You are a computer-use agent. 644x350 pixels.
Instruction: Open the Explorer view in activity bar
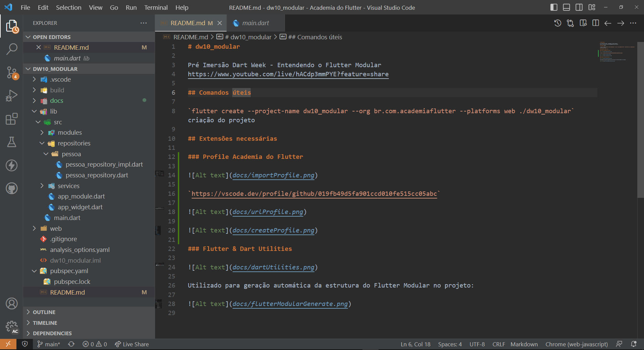(11, 26)
